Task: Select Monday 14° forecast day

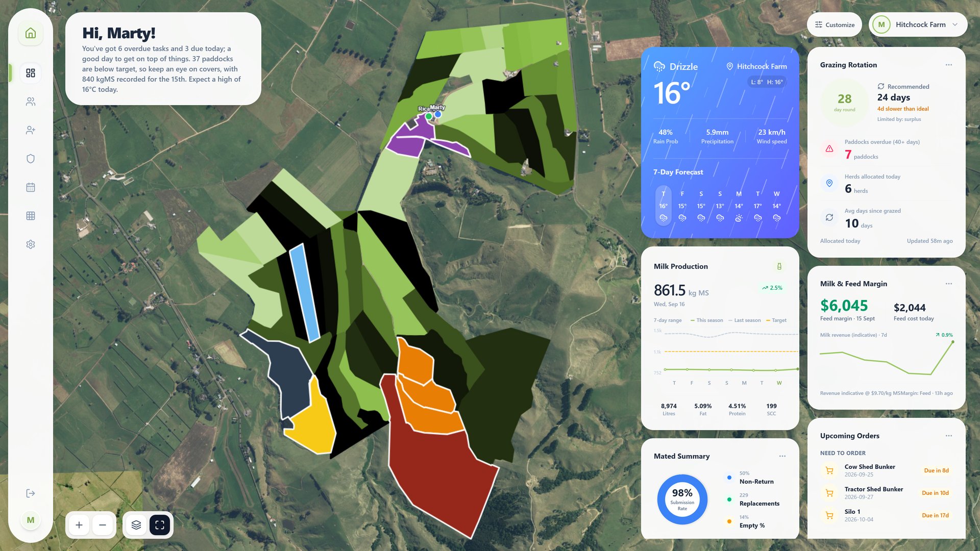Action: (x=739, y=206)
